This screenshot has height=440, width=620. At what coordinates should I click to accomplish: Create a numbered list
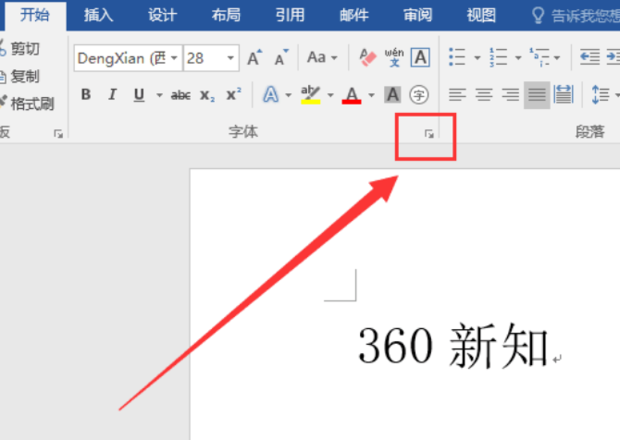pyautogui.click(x=498, y=57)
